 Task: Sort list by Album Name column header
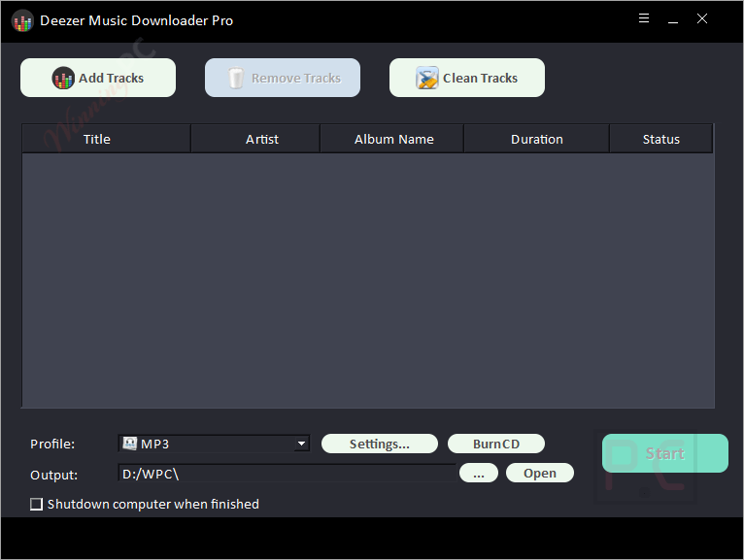point(392,139)
